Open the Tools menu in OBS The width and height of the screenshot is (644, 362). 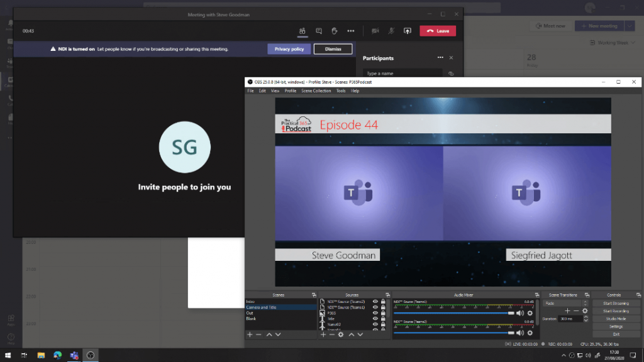(341, 91)
